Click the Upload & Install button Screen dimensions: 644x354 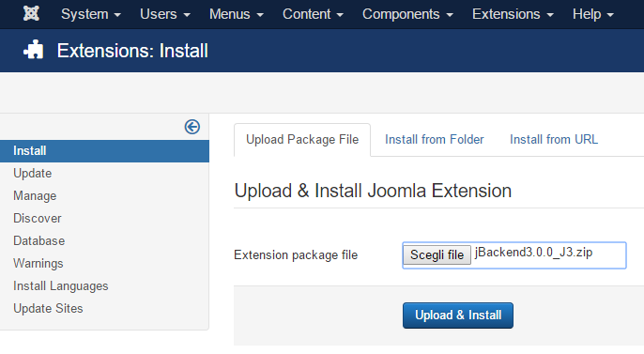pos(458,316)
